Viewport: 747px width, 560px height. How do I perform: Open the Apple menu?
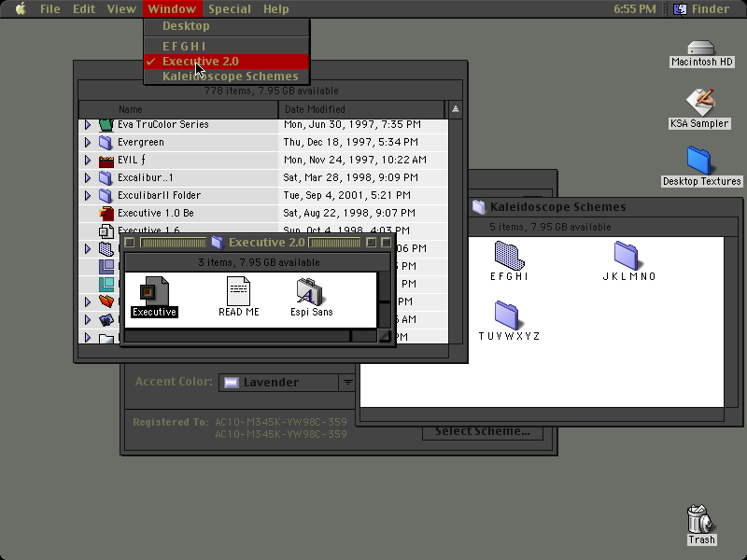[21, 8]
